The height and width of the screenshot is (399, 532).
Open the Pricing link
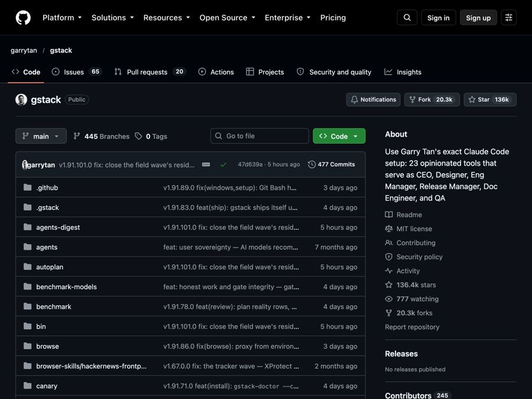[x=333, y=18]
